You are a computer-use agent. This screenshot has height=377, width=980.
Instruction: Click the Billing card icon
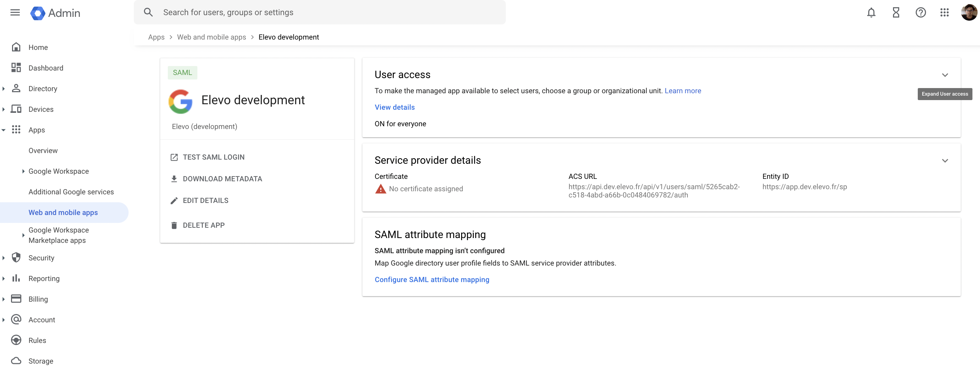16,299
